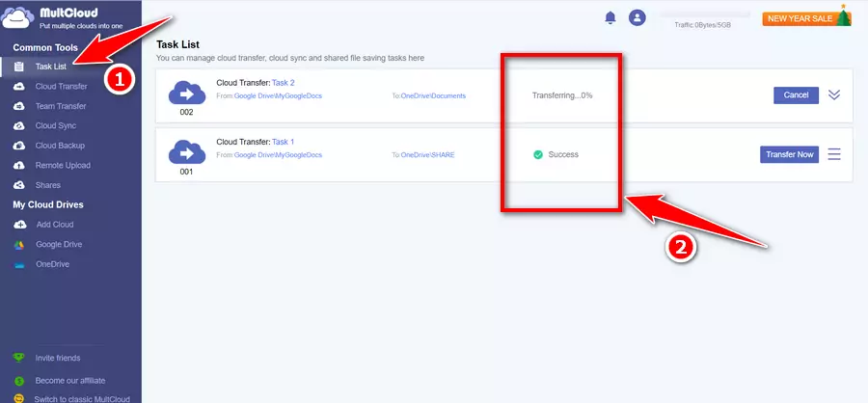Open the Task 1 name link

pyautogui.click(x=283, y=143)
